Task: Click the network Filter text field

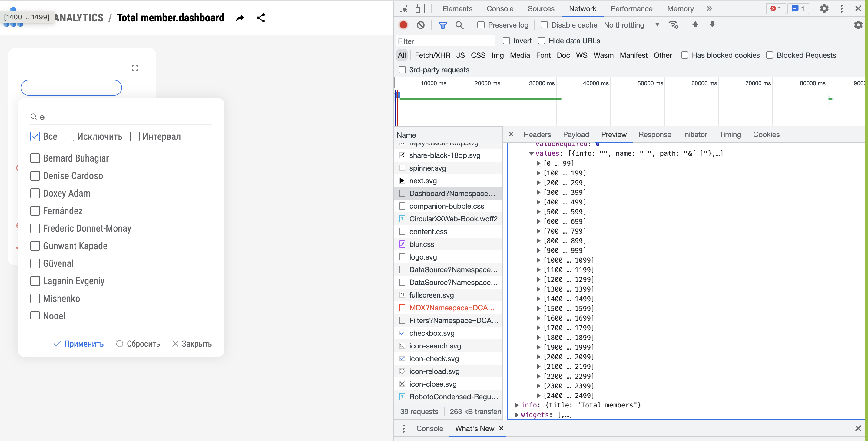Action: (x=445, y=41)
